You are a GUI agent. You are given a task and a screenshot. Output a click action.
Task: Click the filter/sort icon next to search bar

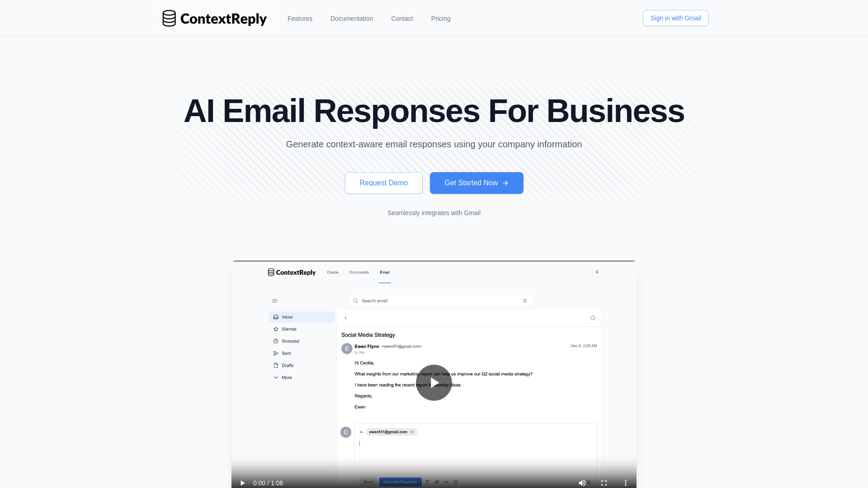[524, 300]
